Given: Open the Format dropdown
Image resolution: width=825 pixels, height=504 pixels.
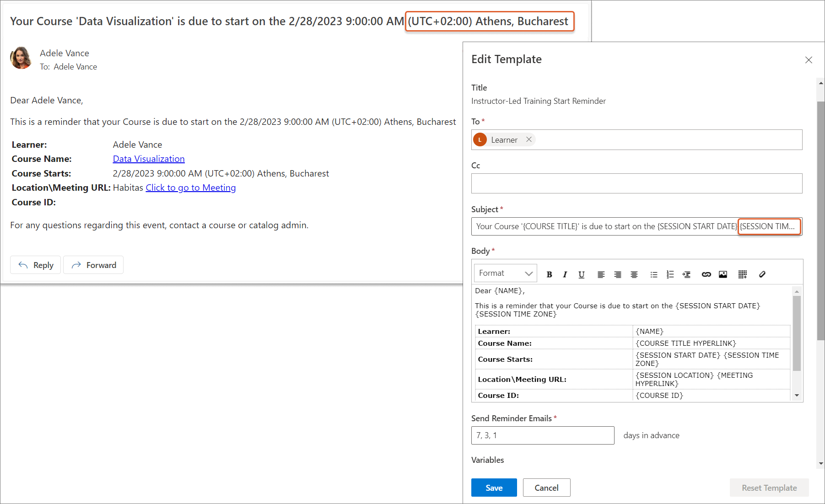Looking at the screenshot, I should (x=505, y=273).
